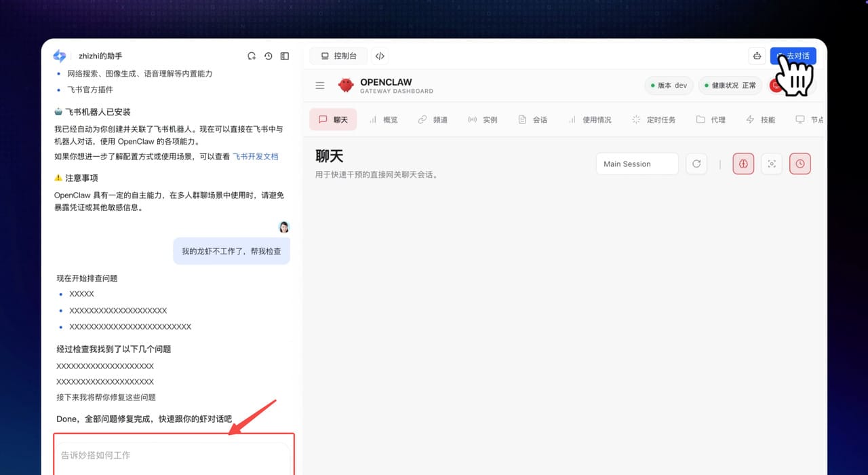
Task: Expand the hamburger menu beside the OpenClaw logo
Action: (319, 85)
